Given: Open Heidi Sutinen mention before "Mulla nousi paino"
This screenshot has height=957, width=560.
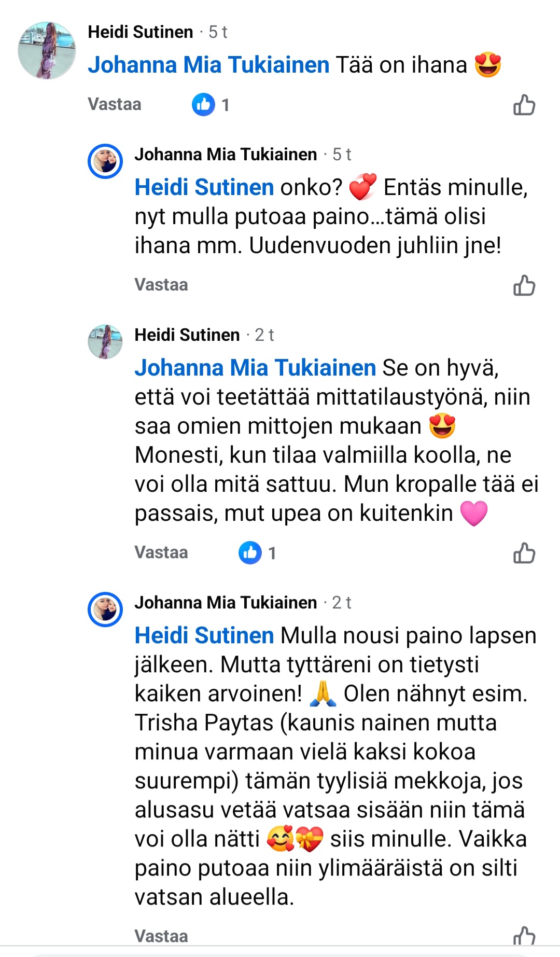Looking at the screenshot, I should pyautogui.click(x=204, y=635).
